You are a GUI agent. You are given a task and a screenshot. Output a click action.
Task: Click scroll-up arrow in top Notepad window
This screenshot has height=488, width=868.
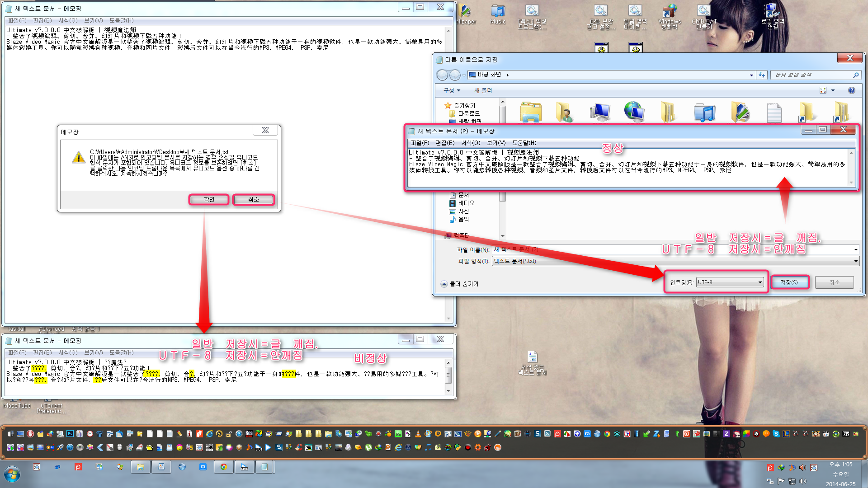(x=448, y=31)
